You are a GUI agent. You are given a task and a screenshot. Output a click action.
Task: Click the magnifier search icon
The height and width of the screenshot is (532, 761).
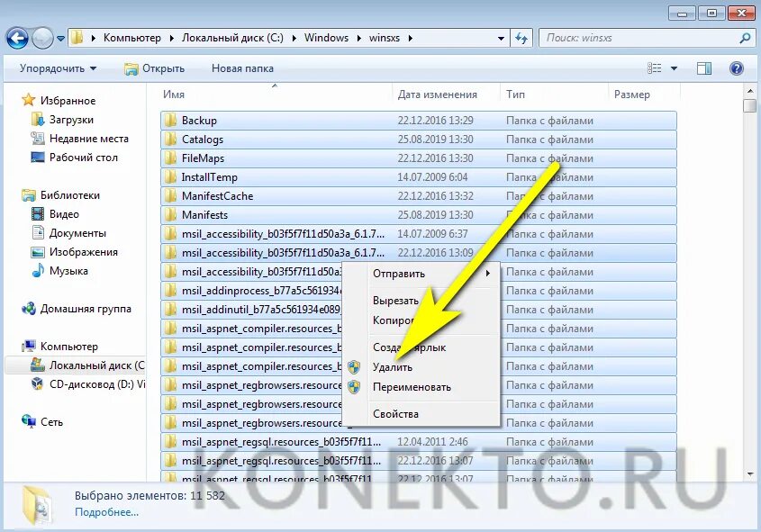(x=746, y=38)
